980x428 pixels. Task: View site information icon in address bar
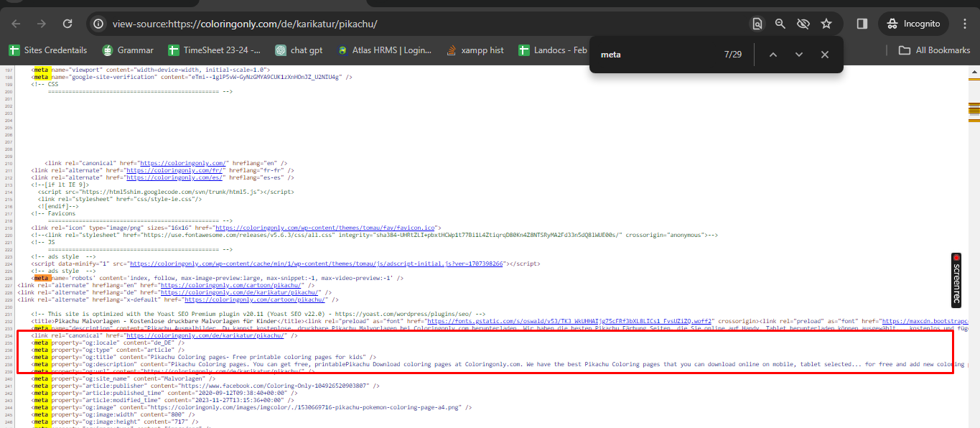[99, 24]
